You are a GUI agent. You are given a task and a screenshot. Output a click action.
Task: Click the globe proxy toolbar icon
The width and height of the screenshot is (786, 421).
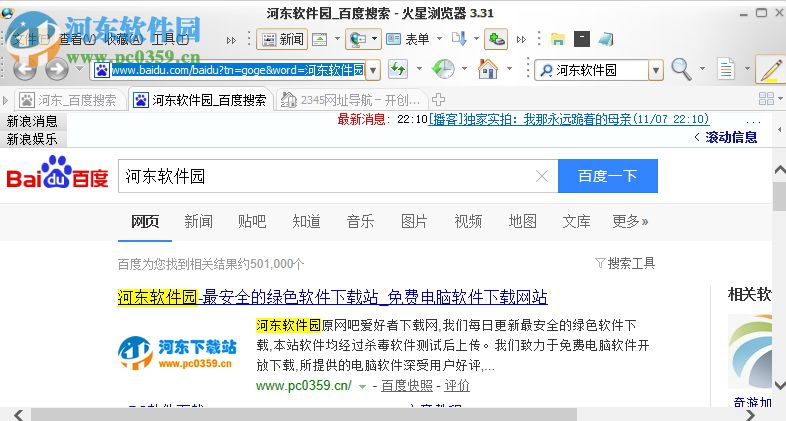coord(358,39)
